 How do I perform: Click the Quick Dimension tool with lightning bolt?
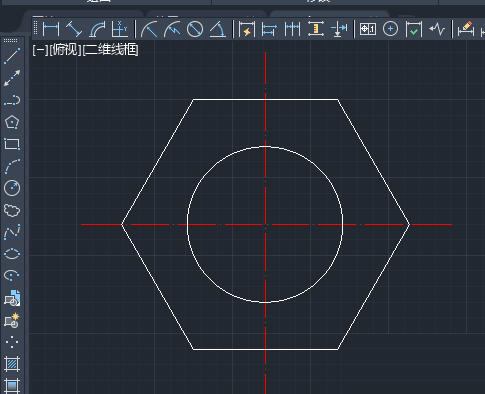click(247, 29)
